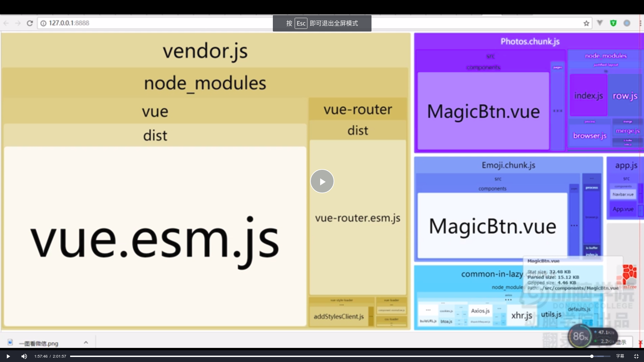Click the play icon in the player bar

tap(8, 356)
